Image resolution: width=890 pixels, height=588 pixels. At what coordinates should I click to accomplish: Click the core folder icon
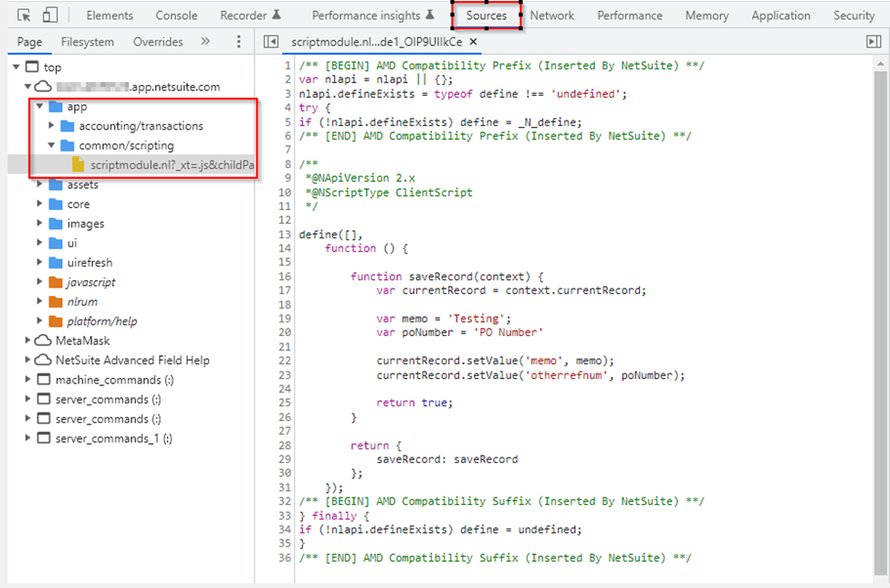tap(56, 204)
